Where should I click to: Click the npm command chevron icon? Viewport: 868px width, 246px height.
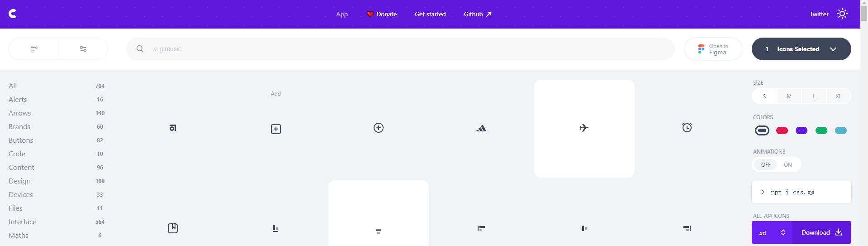tap(763, 192)
